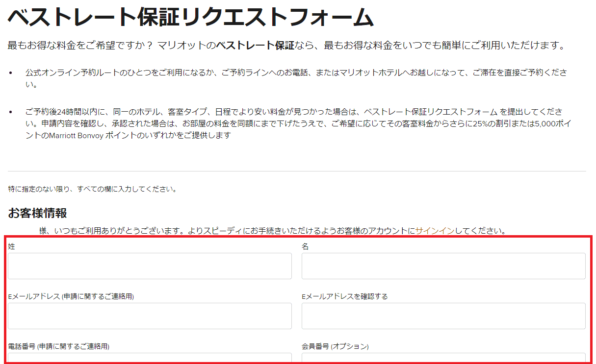This screenshot has height=364, width=596.
Task: Click the 名 field label
Action: pos(305,246)
